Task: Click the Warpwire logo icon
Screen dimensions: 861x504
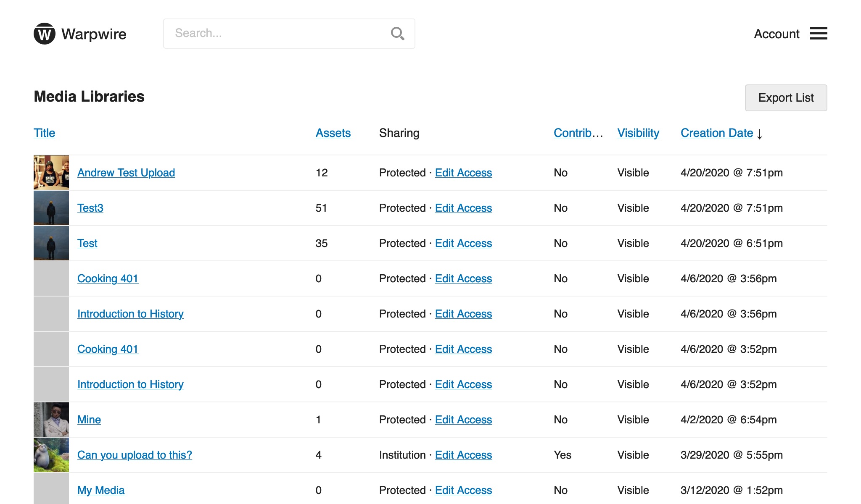Action: 45,34
